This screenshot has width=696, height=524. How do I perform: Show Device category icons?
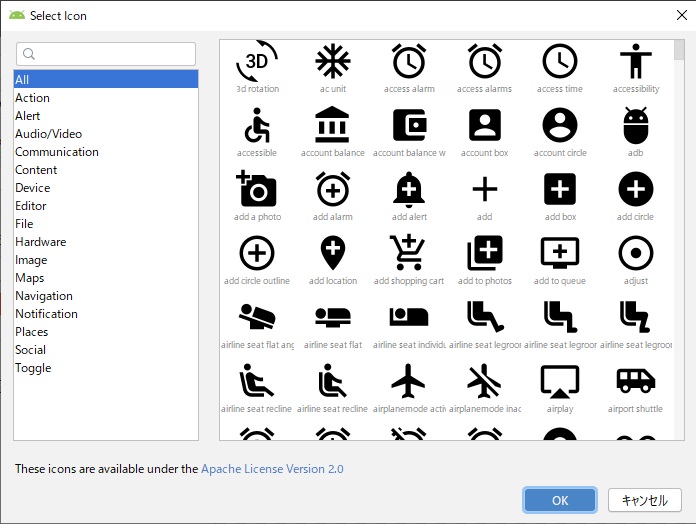[x=106, y=188]
